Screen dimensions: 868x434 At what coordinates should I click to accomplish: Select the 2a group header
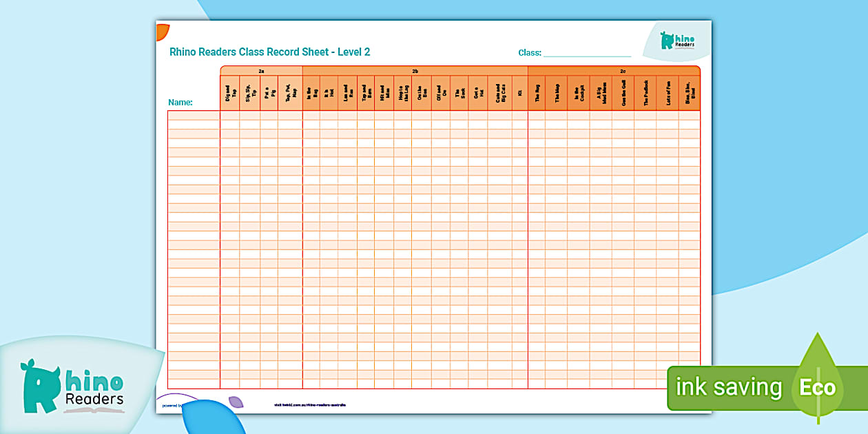point(261,70)
